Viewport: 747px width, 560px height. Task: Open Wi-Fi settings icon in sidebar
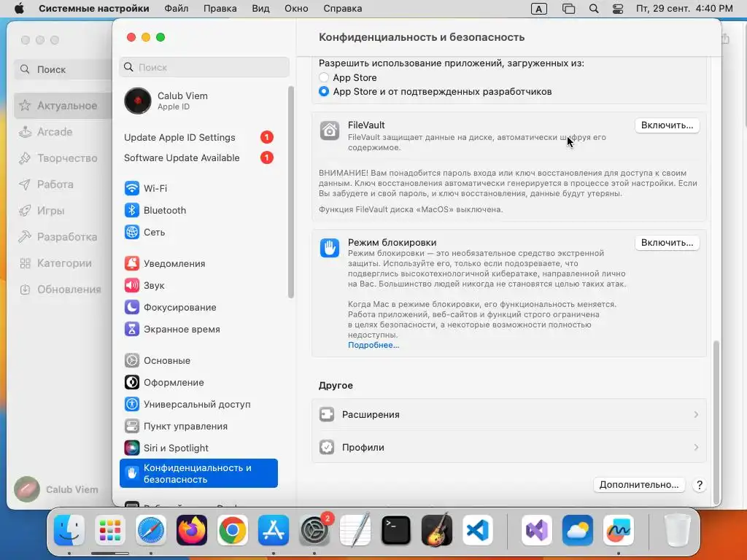pyautogui.click(x=132, y=188)
